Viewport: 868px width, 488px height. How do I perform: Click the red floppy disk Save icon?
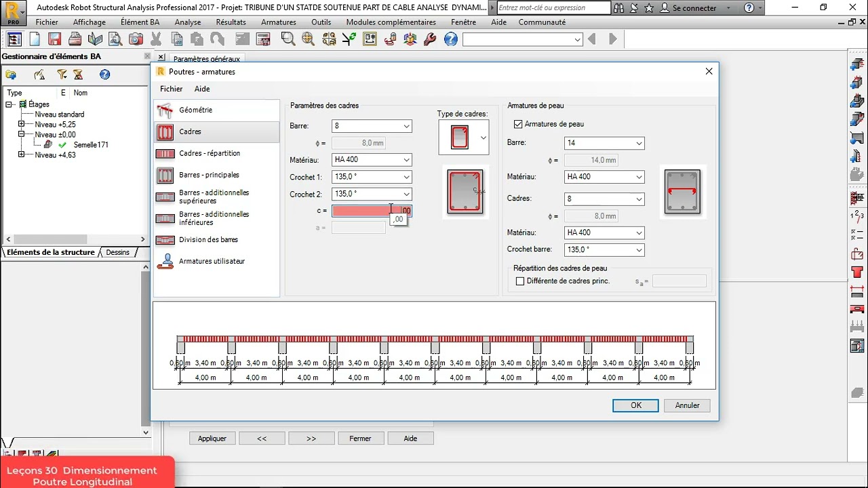coord(55,39)
